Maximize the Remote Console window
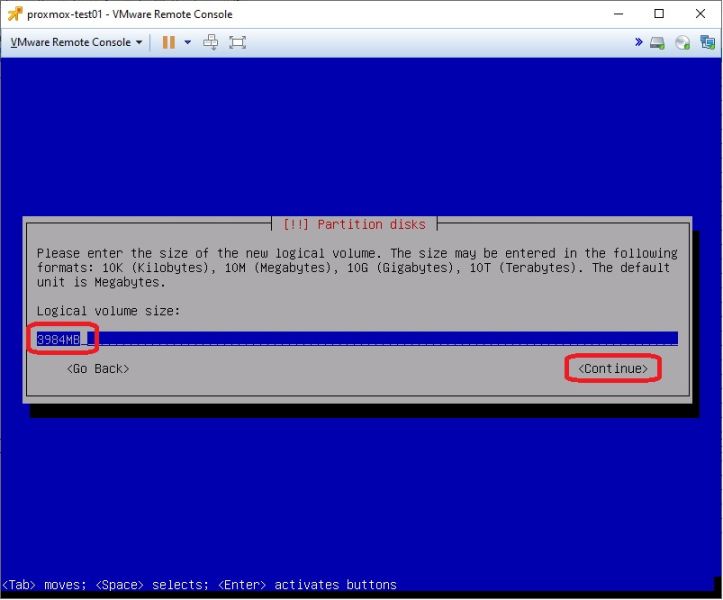Viewport: 723px width, 600px height. [659, 14]
